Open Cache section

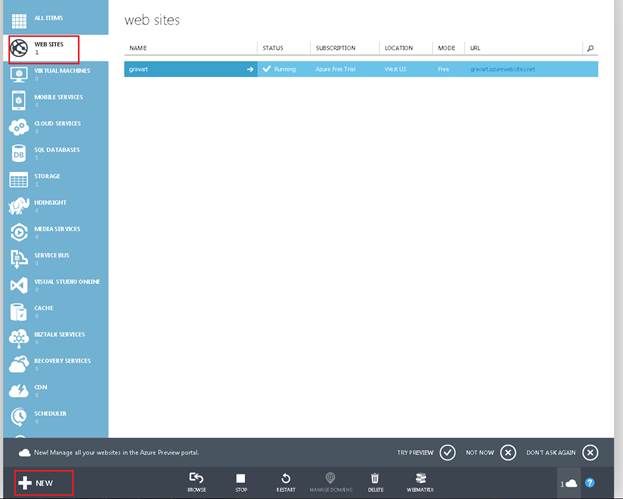click(x=56, y=311)
